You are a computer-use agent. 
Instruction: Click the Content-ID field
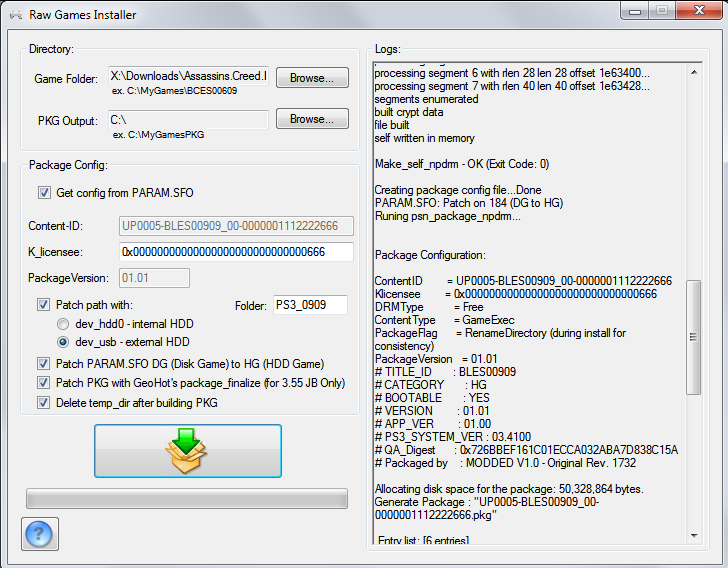pyautogui.click(x=236, y=226)
